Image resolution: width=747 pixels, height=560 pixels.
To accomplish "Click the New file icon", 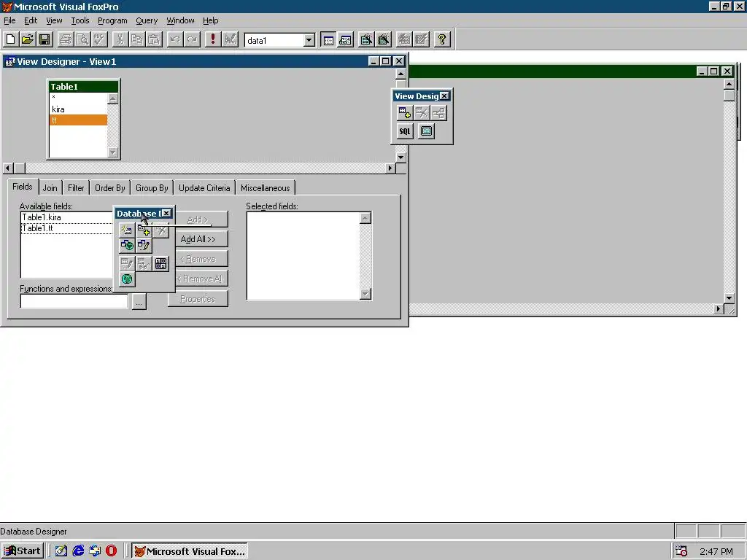I will (x=10, y=39).
